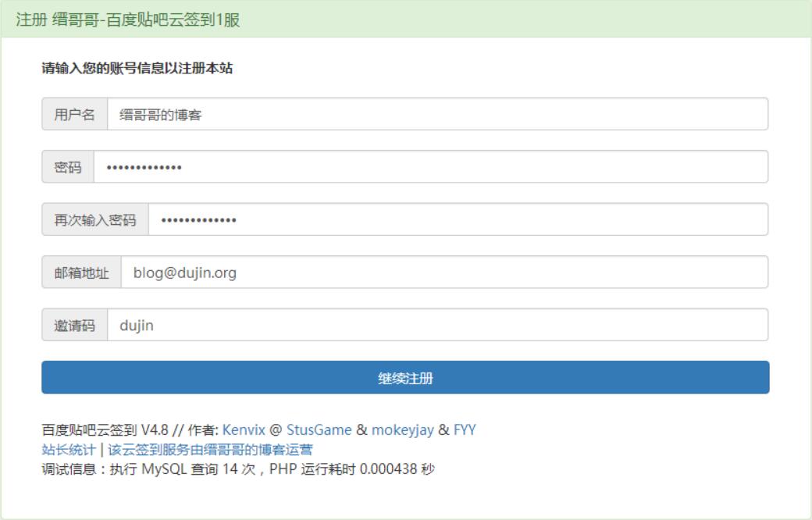Open the 站长统计 link

69,450
